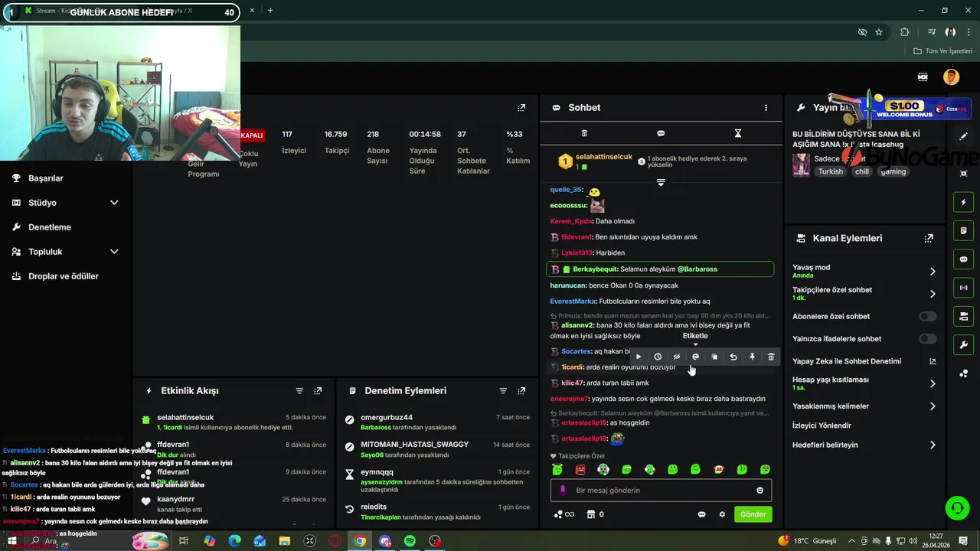
Task: Select the hourglass tab in Sohbet panel
Action: (x=738, y=133)
